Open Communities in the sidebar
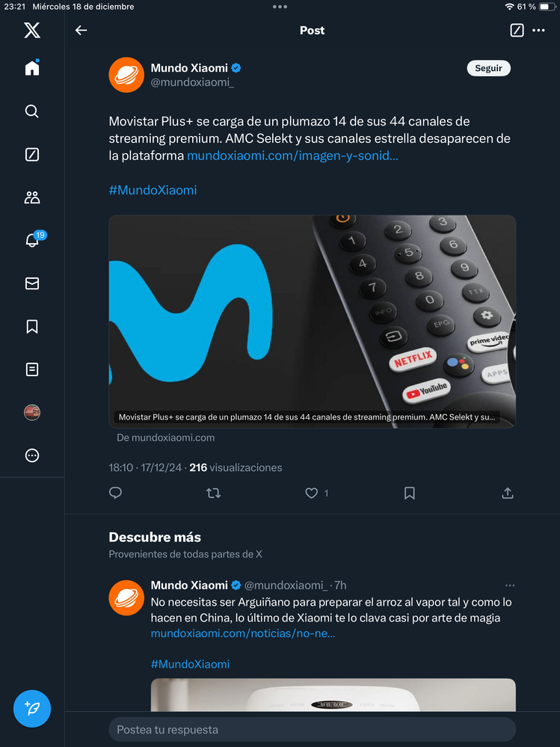 tap(31, 197)
